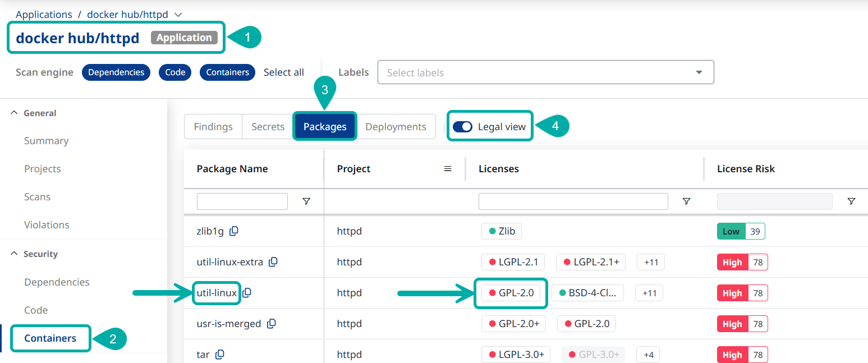Viewport: 868px width, 363px height.
Task: Toggle the Dependencies scan engine chip
Action: [x=116, y=72]
